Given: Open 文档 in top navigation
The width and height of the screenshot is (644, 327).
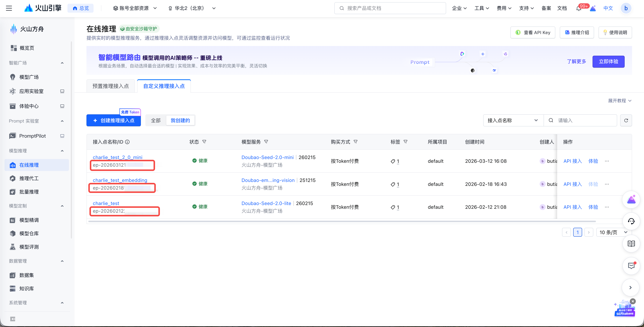Looking at the screenshot, I should tap(562, 8).
